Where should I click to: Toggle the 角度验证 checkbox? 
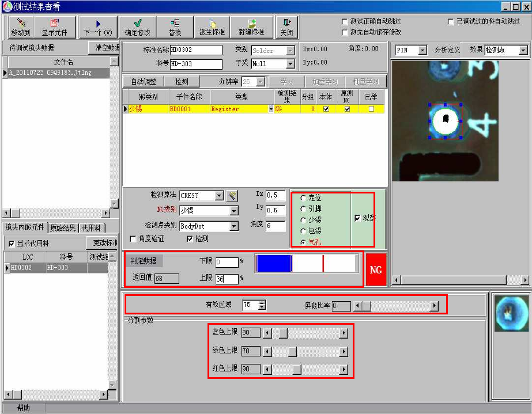pyautogui.click(x=134, y=239)
